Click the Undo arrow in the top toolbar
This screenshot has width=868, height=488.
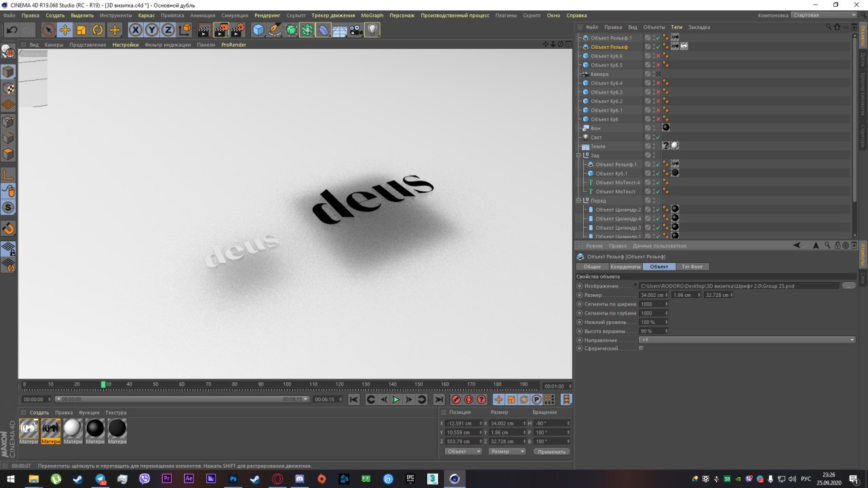click(12, 30)
